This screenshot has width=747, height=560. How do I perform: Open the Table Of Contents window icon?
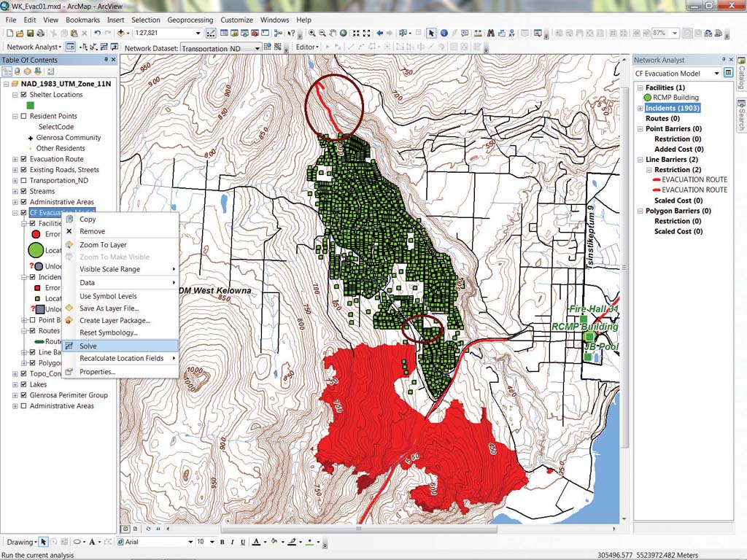224,33
